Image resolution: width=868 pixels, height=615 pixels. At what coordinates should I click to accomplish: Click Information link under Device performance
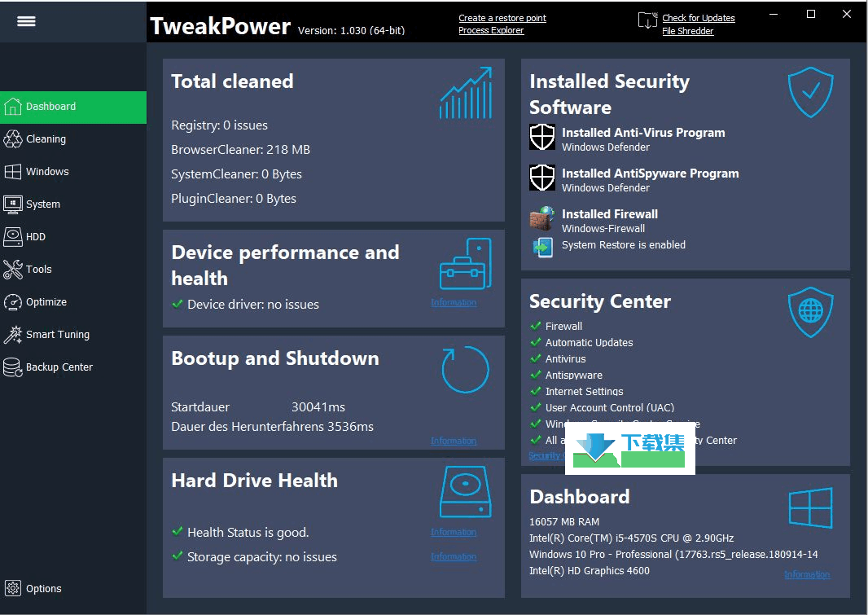(454, 302)
